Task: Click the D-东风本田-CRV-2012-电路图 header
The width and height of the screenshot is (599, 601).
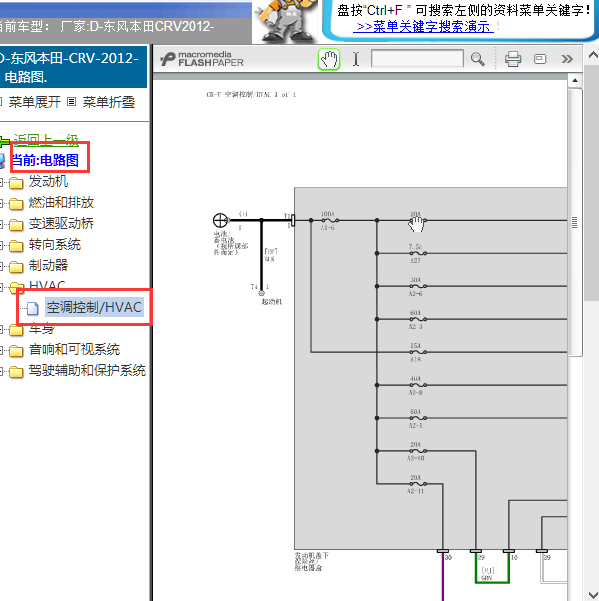Action: point(71,67)
